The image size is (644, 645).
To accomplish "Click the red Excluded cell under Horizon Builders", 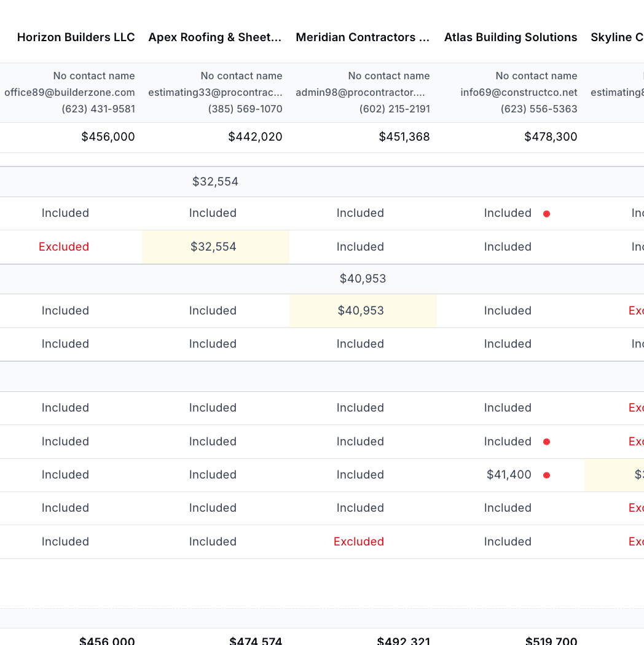I will tap(64, 247).
